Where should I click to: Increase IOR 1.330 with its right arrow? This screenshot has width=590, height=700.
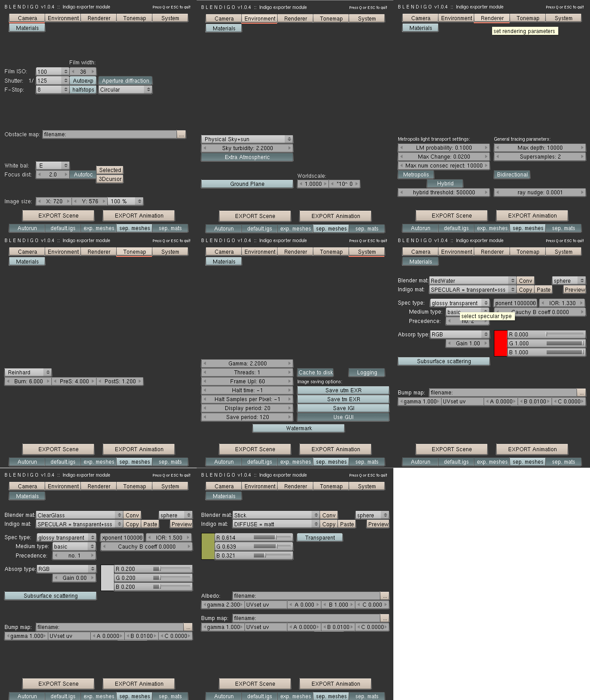coord(582,303)
